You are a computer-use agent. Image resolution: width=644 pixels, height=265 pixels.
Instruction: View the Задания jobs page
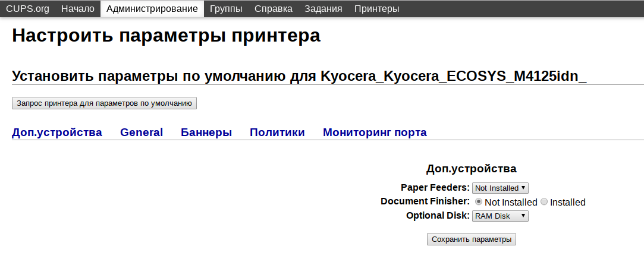pos(323,8)
